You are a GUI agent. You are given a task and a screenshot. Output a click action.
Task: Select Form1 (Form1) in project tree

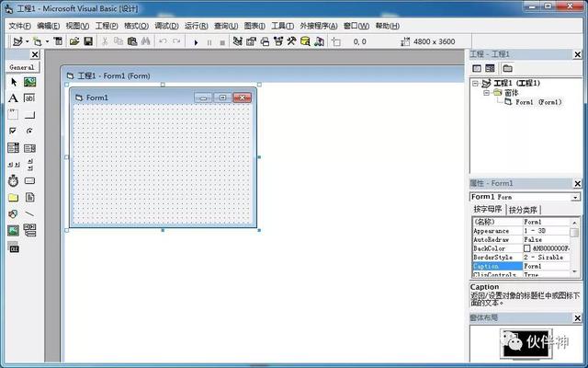[538, 102]
